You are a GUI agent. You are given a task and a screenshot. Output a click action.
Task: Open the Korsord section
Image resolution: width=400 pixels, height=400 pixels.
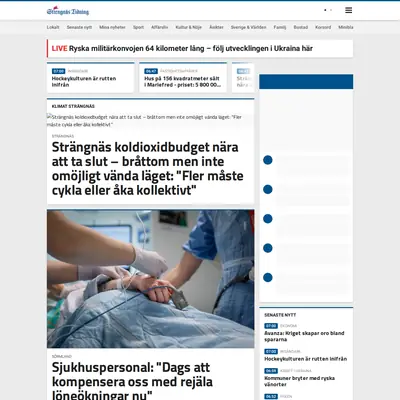tap(323, 27)
